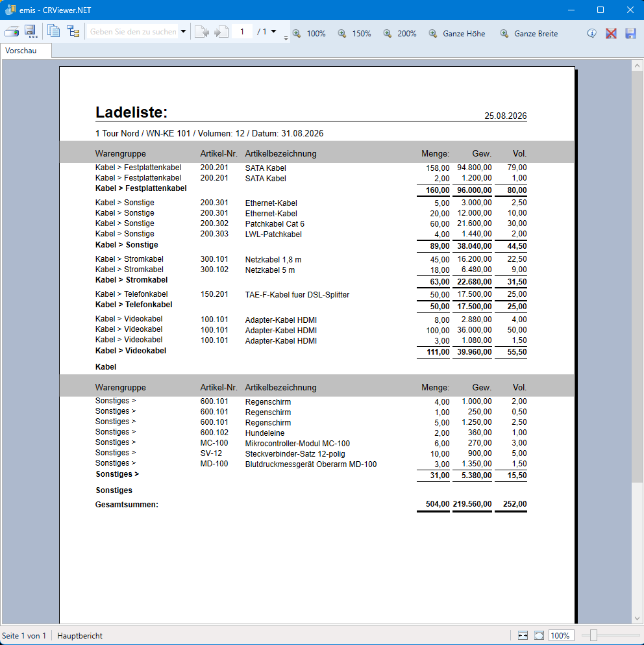Click bold 'Sonstiges >' subtotal label
Viewport: 644px width, 645px height.
coord(118,474)
